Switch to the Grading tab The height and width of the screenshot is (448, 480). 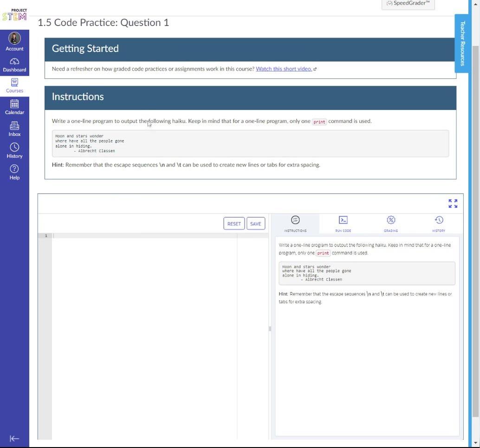click(x=391, y=223)
